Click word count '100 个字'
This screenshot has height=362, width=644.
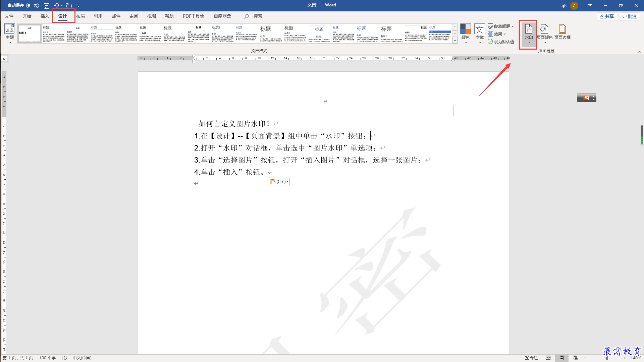47,358
